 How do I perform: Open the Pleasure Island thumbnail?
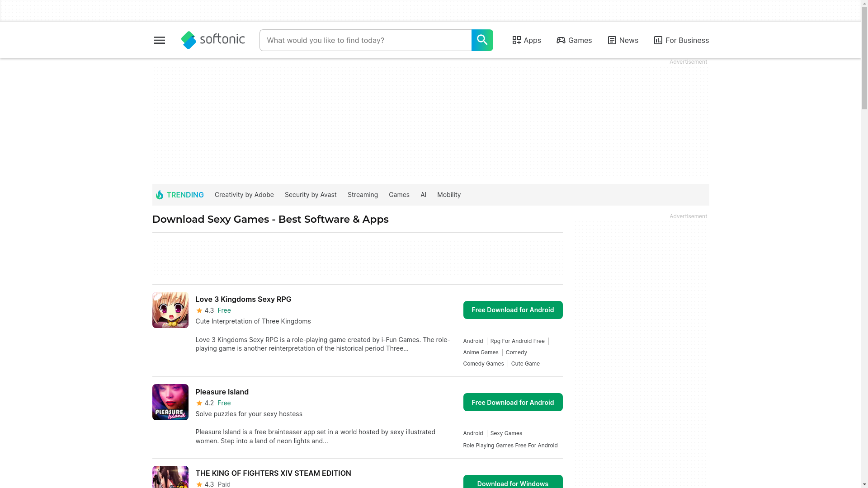tap(170, 402)
